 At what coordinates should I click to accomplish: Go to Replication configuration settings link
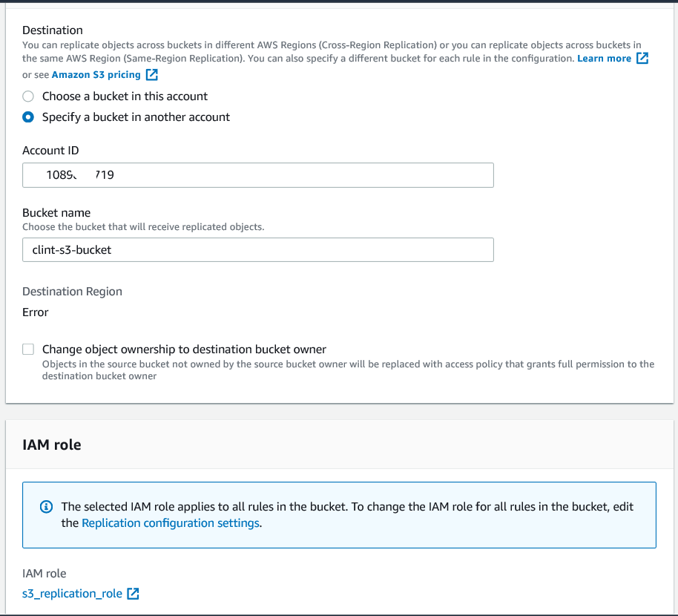(x=171, y=523)
